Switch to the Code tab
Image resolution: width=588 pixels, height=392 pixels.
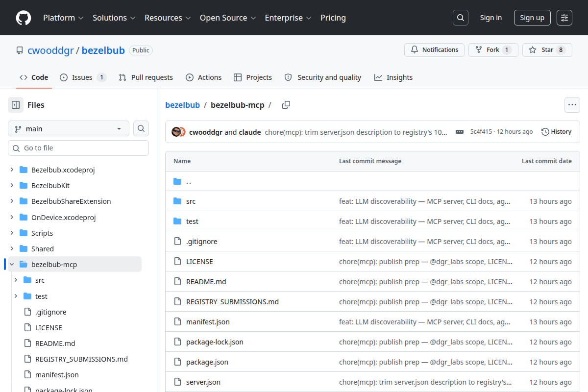34,77
